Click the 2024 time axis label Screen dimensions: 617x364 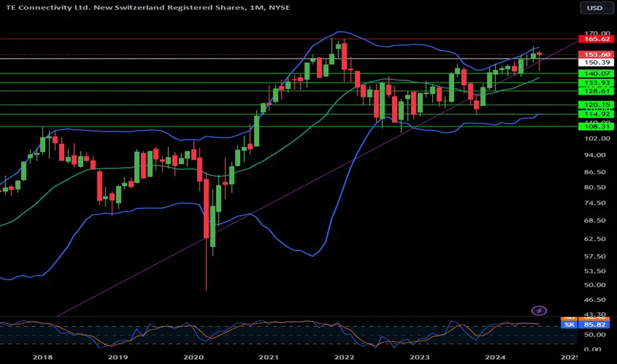click(495, 357)
